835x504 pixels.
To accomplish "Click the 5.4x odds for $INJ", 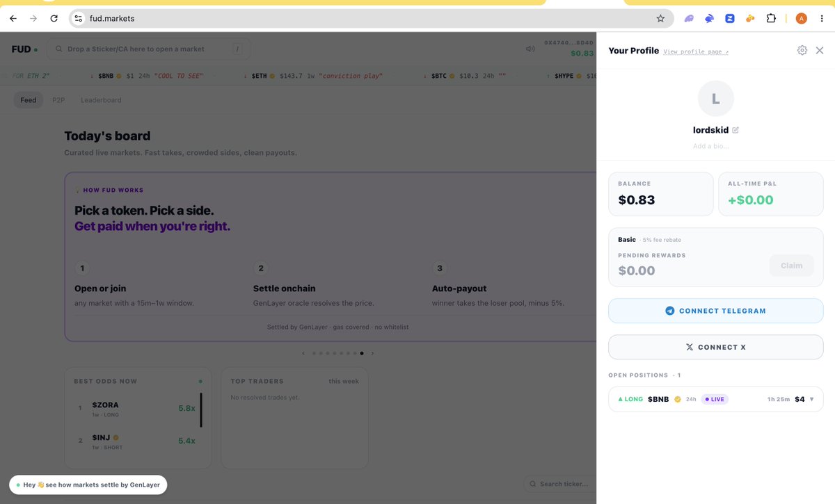I will click(186, 441).
